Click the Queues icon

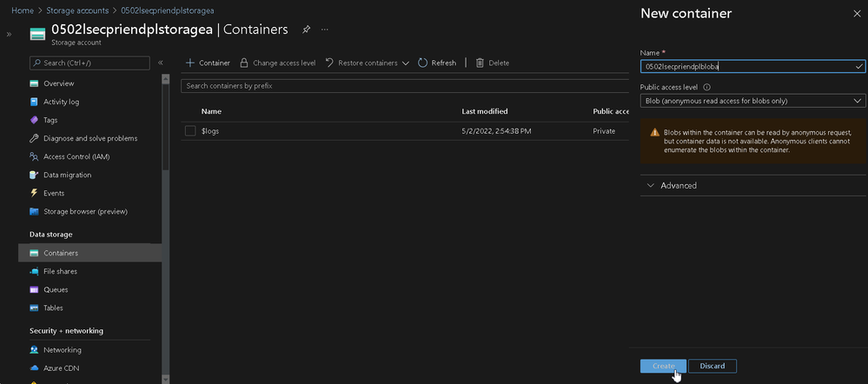point(35,289)
